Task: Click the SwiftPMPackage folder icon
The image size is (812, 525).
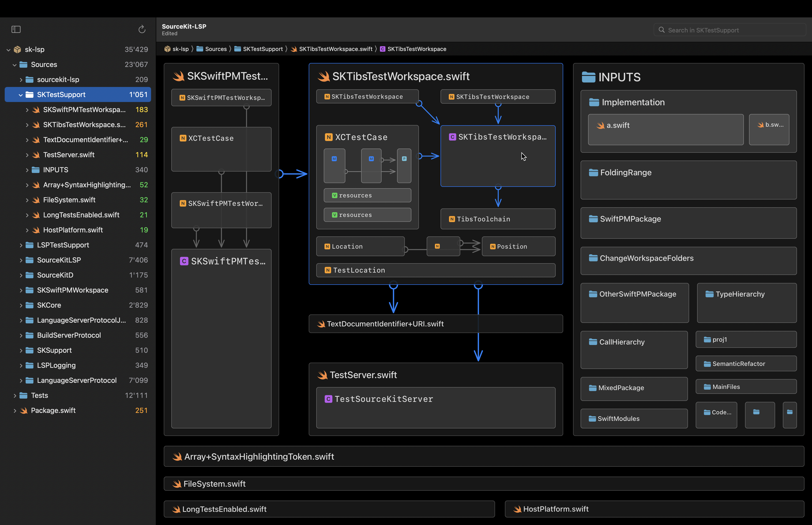Action: (593, 219)
